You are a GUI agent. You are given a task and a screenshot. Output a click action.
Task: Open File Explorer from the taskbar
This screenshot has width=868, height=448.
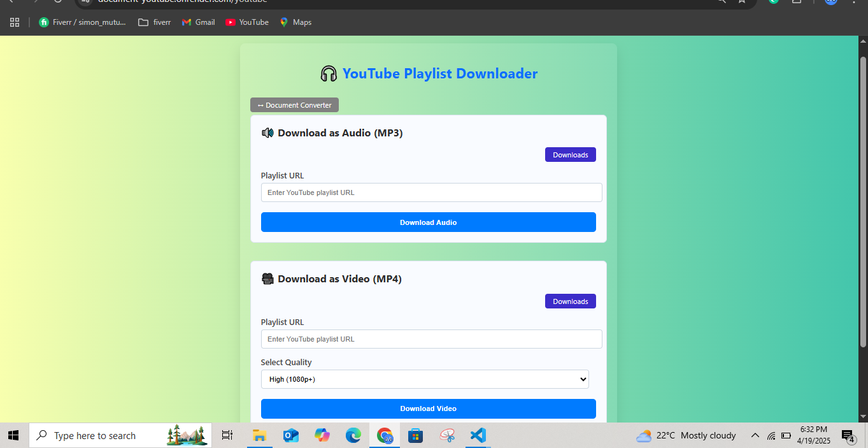[x=259, y=436]
